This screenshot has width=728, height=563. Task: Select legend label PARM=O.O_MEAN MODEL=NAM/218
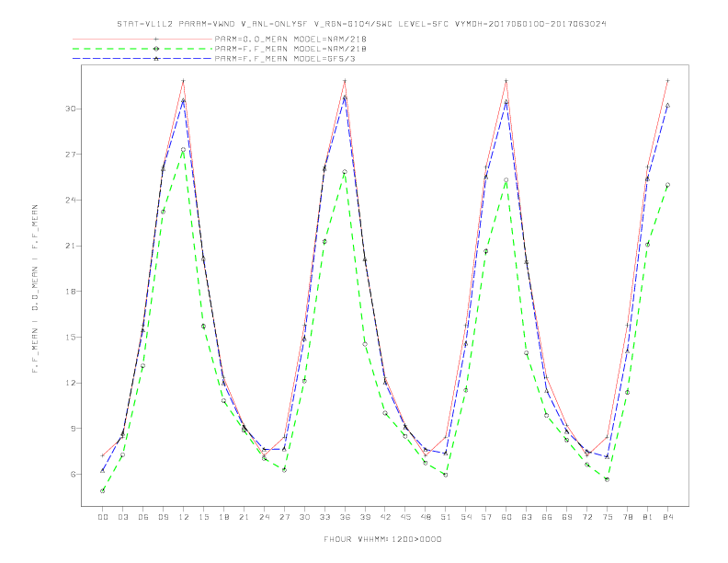click(290, 39)
